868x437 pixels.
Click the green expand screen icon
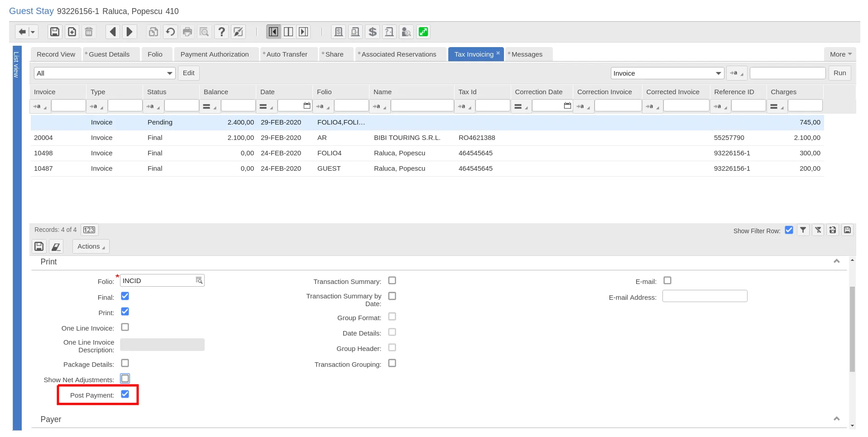(423, 32)
